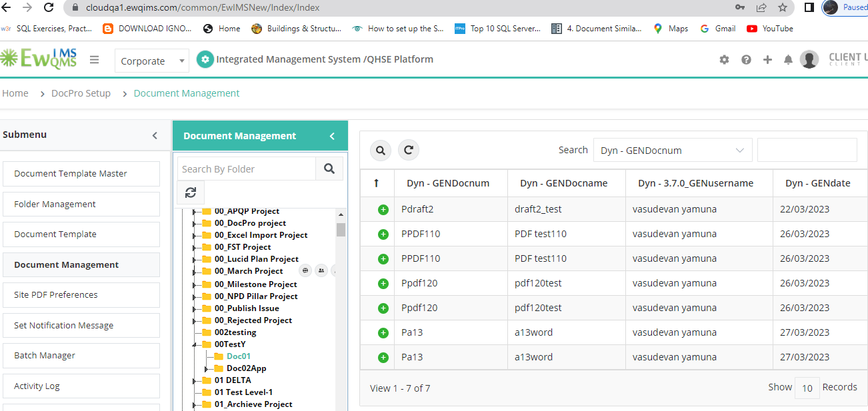Screen dimensions: 868x411
Task: Click the plus icon in the top bar
Action: [767, 59]
